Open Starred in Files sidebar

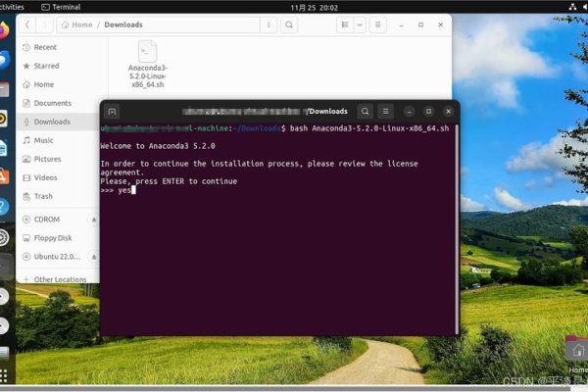(x=58, y=66)
